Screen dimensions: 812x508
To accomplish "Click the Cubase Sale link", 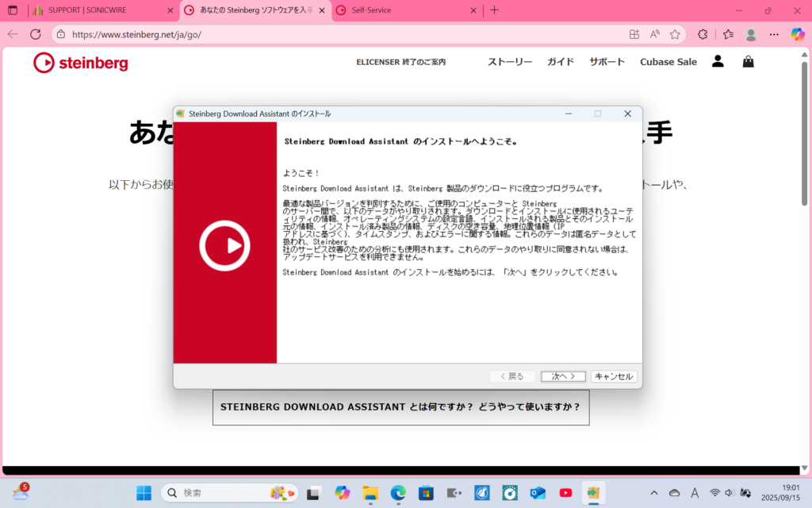I will coord(668,62).
